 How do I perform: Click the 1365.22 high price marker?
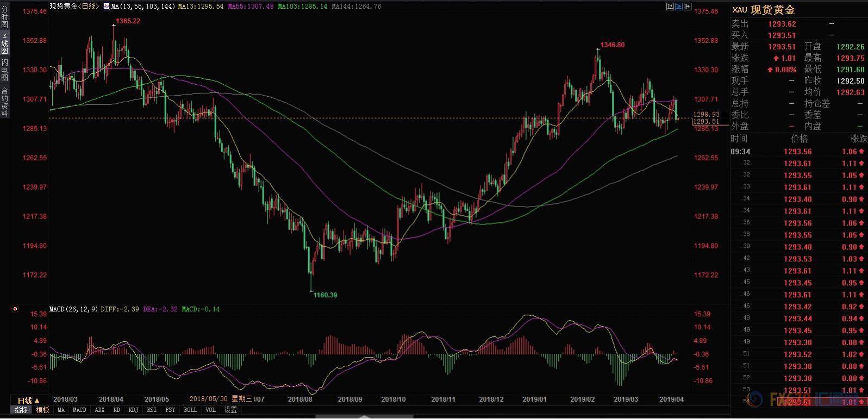click(127, 21)
